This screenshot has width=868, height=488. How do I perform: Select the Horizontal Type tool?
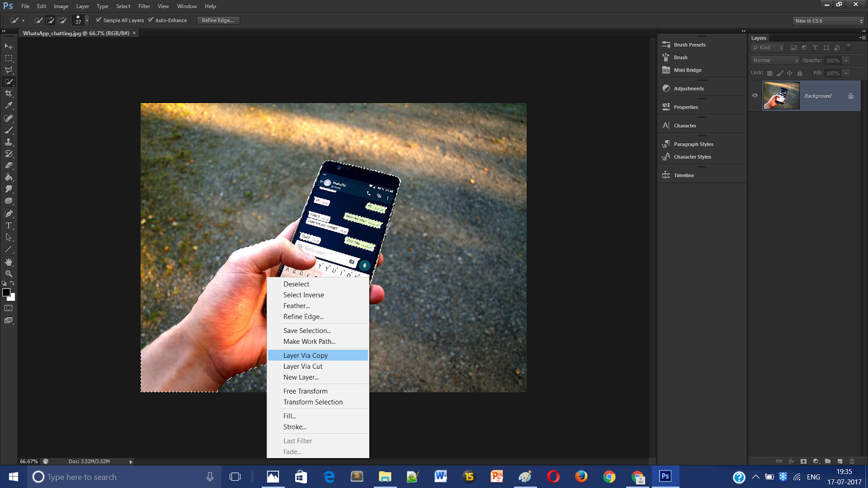[9, 226]
